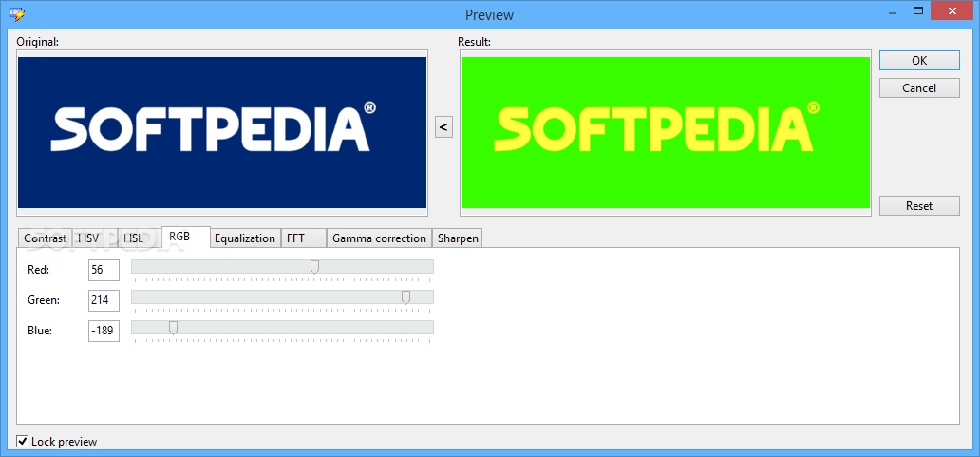The image size is (980, 457).
Task: Click the Blue slider thumb
Action: (x=173, y=328)
